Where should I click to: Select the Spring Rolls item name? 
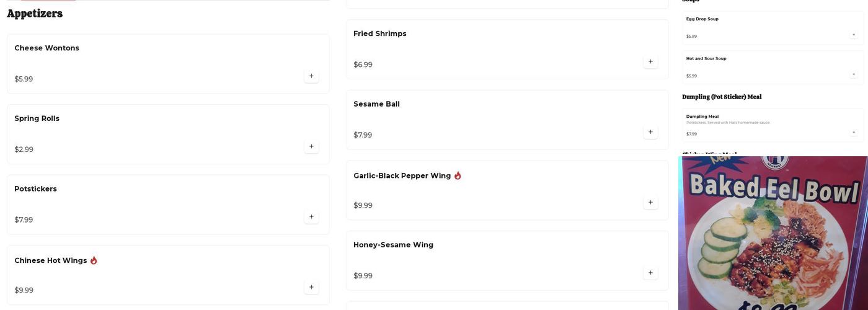point(37,118)
